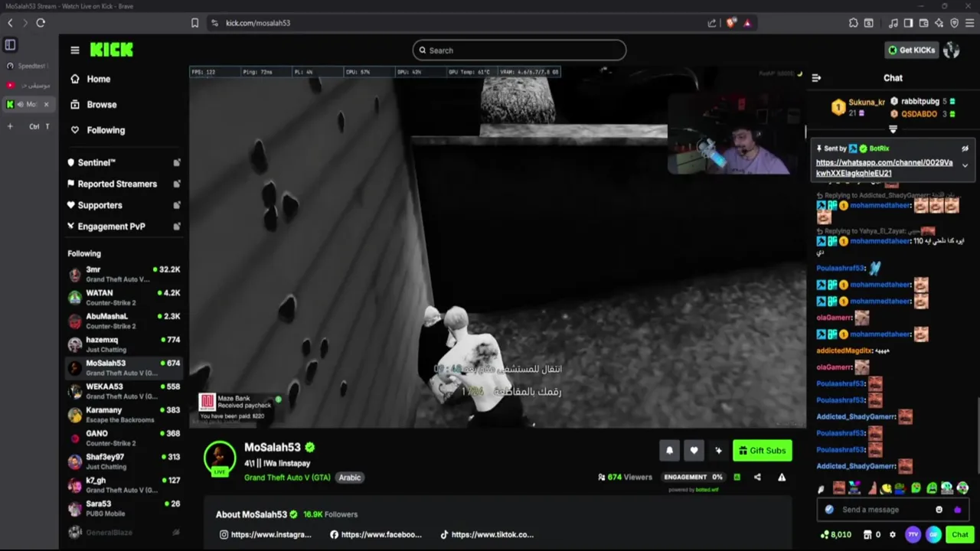980x551 pixels.
Task: Bookmark this page in Brave
Action: coord(194,23)
